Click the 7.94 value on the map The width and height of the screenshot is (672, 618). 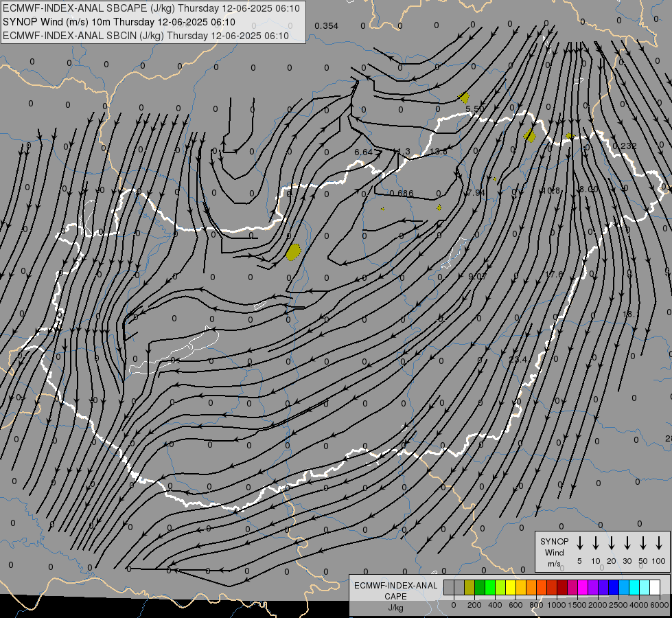(x=476, y=192)
